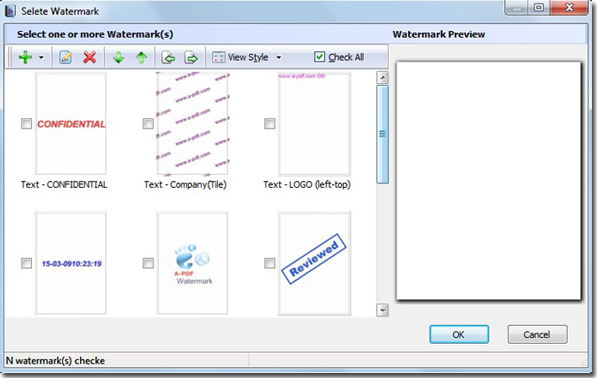Image resolution: width=597 pixels, height=378 pixels.
Task: Click the View Style icon
Action: [219, 57]
